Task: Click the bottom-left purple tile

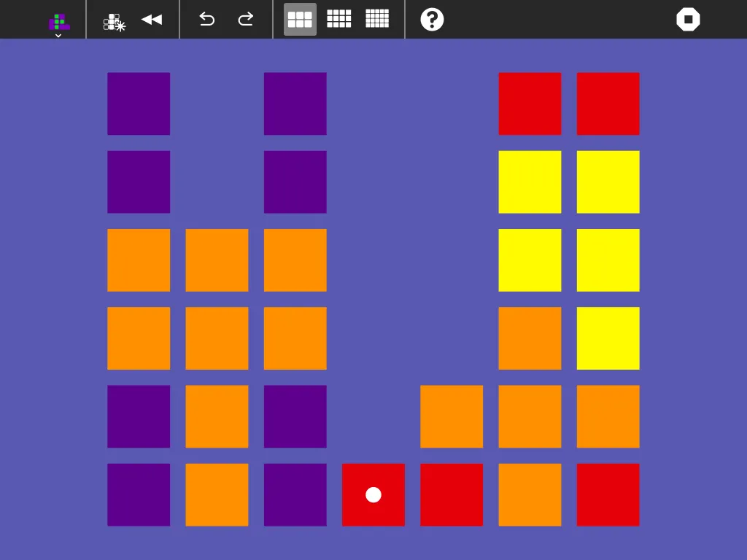Action: click(139, 495)
